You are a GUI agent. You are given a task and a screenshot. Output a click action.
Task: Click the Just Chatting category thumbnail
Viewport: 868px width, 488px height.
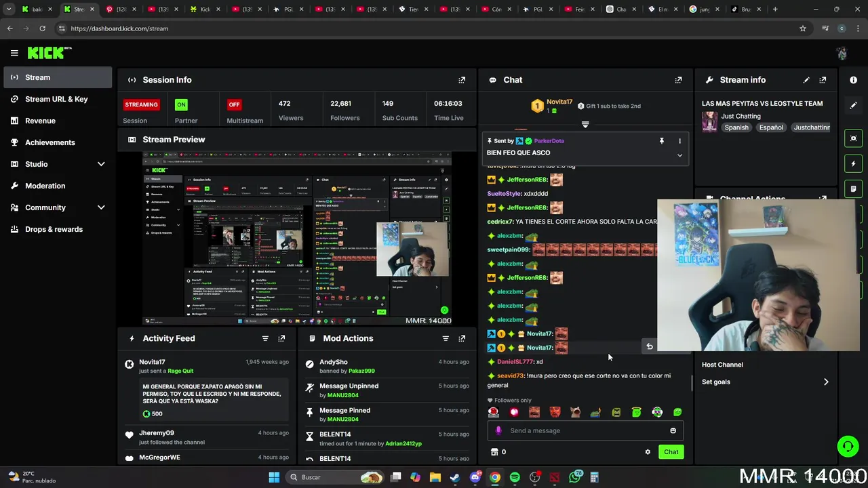tap(709, 122)
